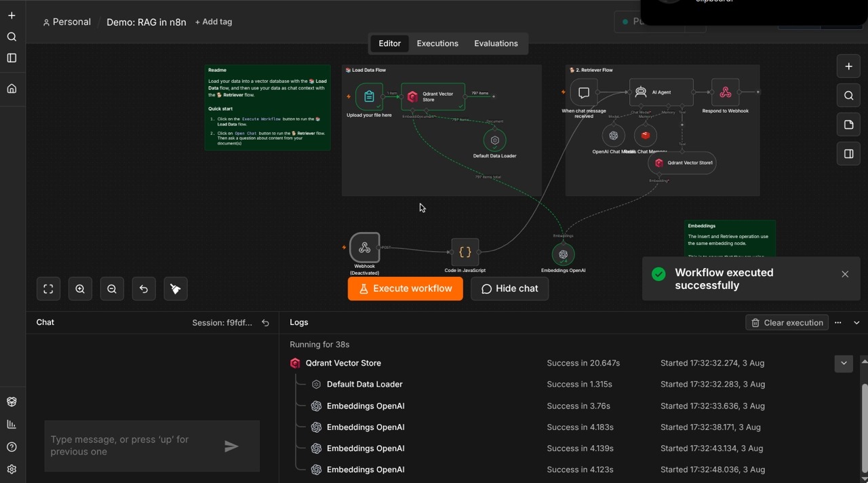Zoom in on the canvas
This screenshot has height=483, width=868.
(x=80, y=289)
